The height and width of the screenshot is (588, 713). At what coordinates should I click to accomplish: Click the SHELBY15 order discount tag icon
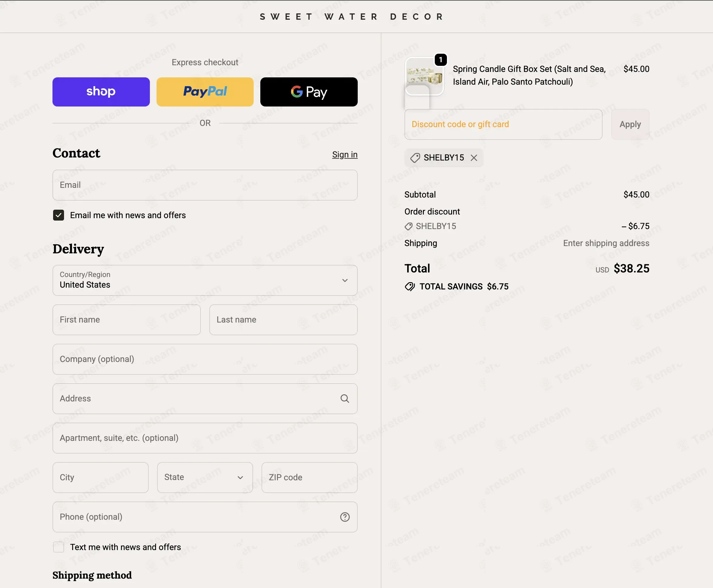(x=408, y=226)
